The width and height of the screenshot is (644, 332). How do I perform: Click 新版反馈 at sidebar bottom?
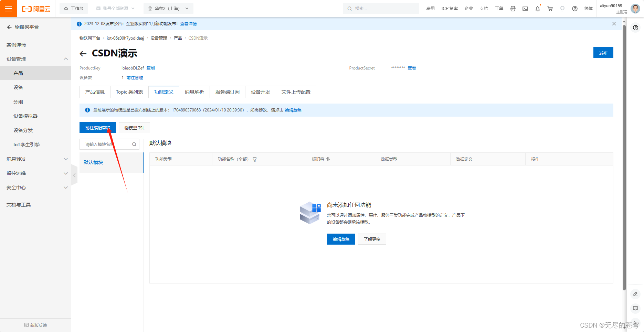point(35,325)
